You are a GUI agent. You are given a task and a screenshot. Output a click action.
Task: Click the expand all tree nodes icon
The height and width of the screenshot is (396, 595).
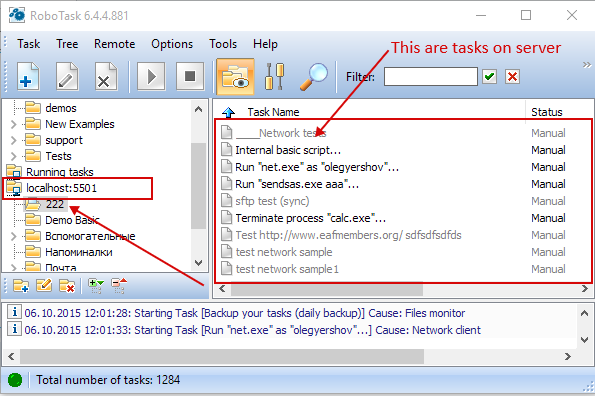[x=96, y=286]
